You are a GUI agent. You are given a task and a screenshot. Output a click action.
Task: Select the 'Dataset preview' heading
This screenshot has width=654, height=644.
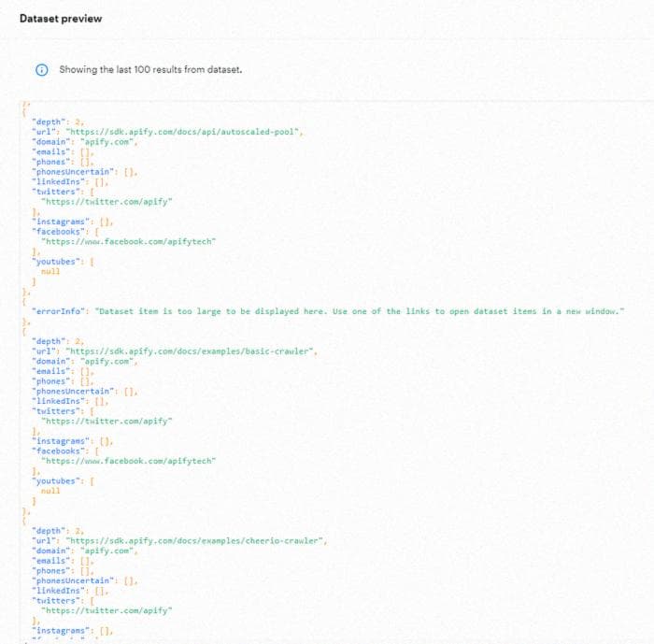[x=61, y=19]
